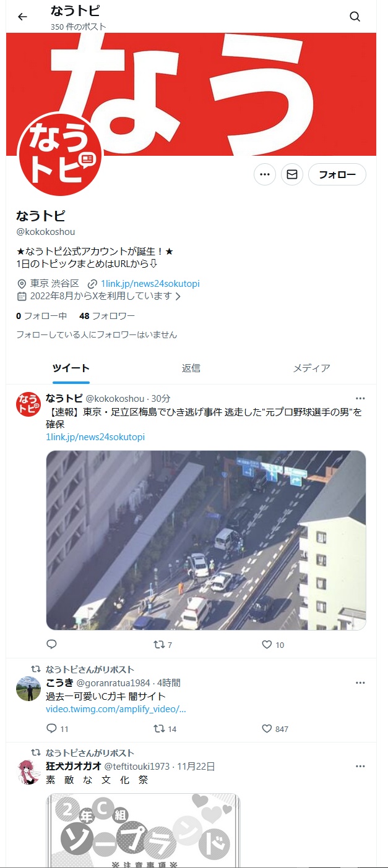Expand the 2022年8月 join date details chevron
The height and width of the screenshot is (868, 388).
click(x=178, y=296)
